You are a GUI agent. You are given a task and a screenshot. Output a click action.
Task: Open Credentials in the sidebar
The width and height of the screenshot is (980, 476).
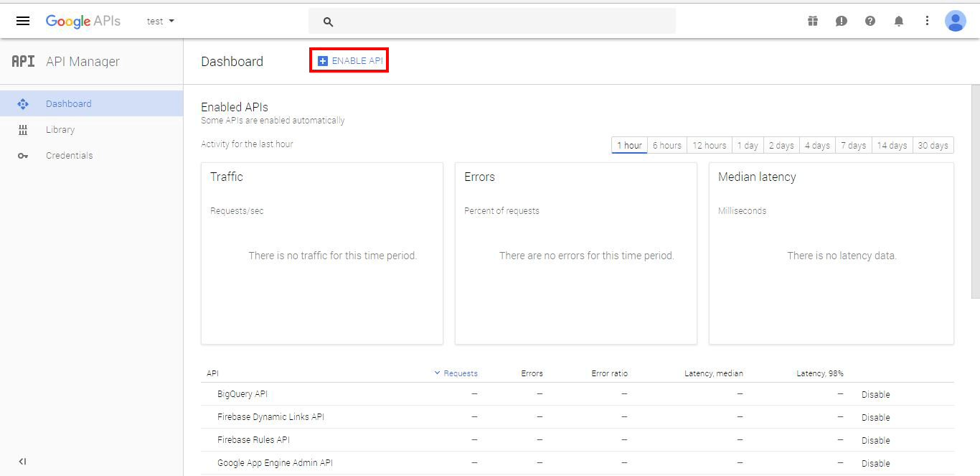point(92,155)
